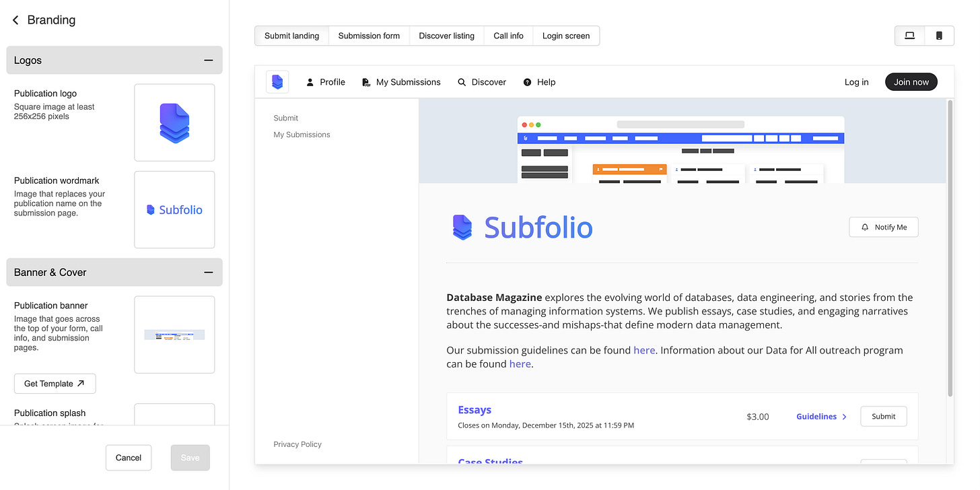Screen dimensions: 980x490
Task: Open Profile in the preview navbar
Action: 326,82
